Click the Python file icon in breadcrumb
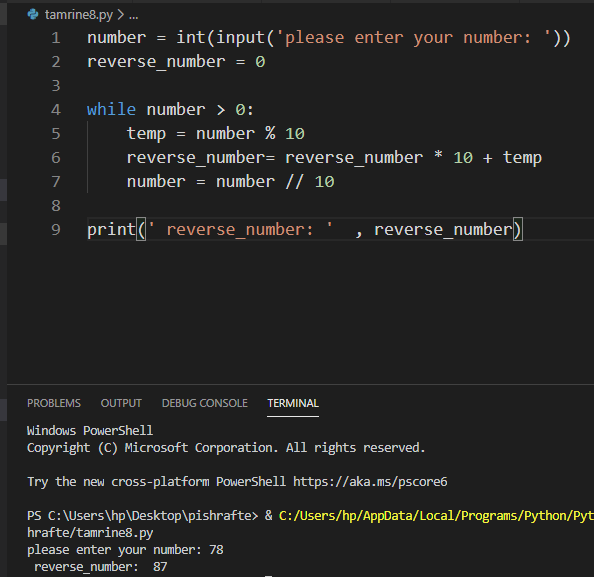Screen dimensions: 594x577 33,14
